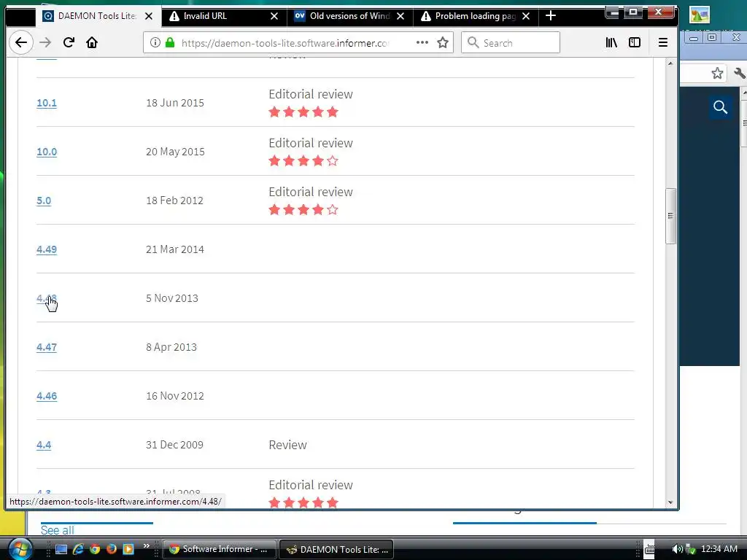The image size is (747, 560).
Task: Click Editorial review for version 10.0
Action: click(311, 143)
